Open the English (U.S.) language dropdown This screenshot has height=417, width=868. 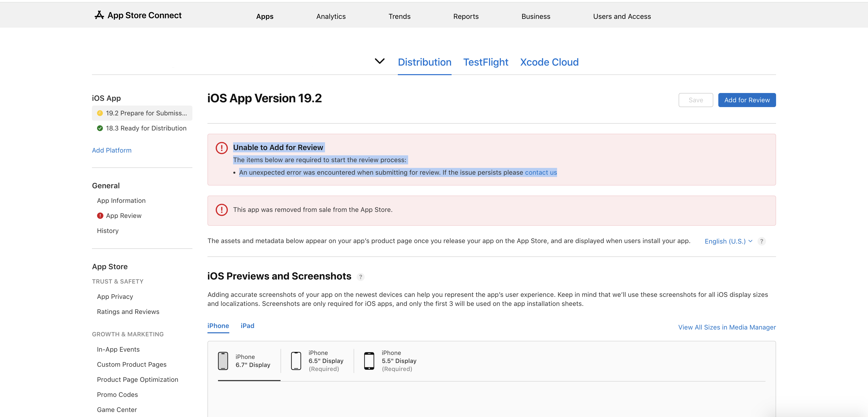pos(729,241)
